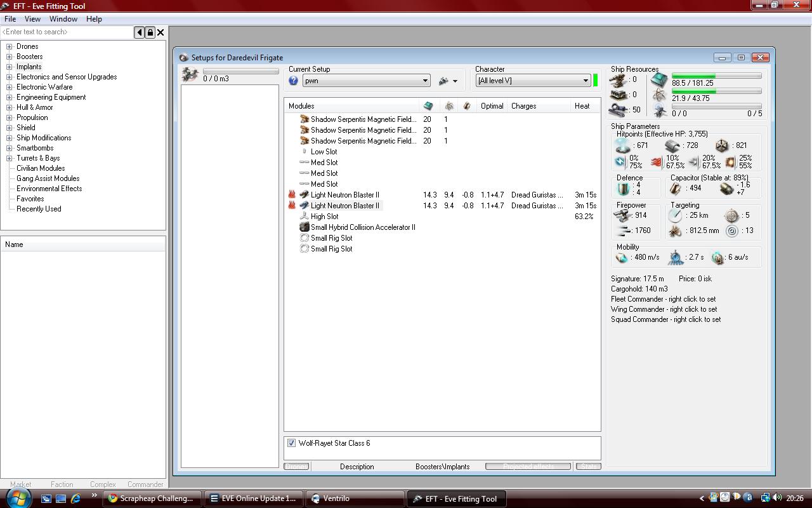
Task: Click the green character status indicator
Action: [596, 81]
